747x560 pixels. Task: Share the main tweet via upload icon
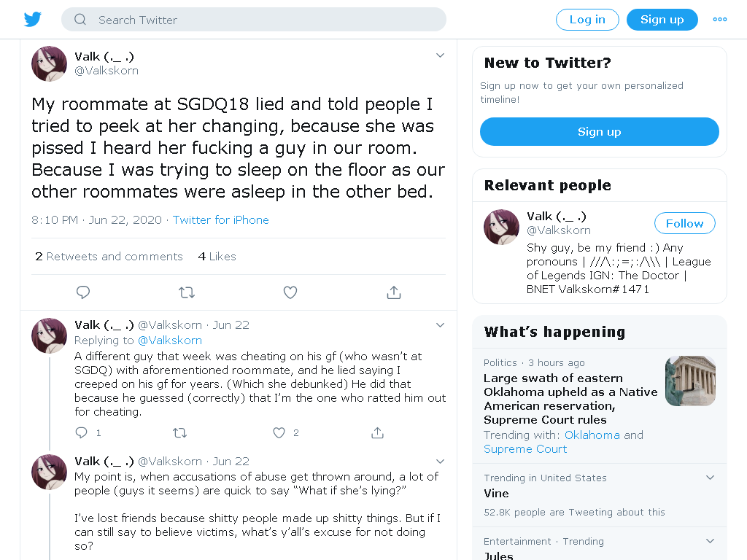393,292
